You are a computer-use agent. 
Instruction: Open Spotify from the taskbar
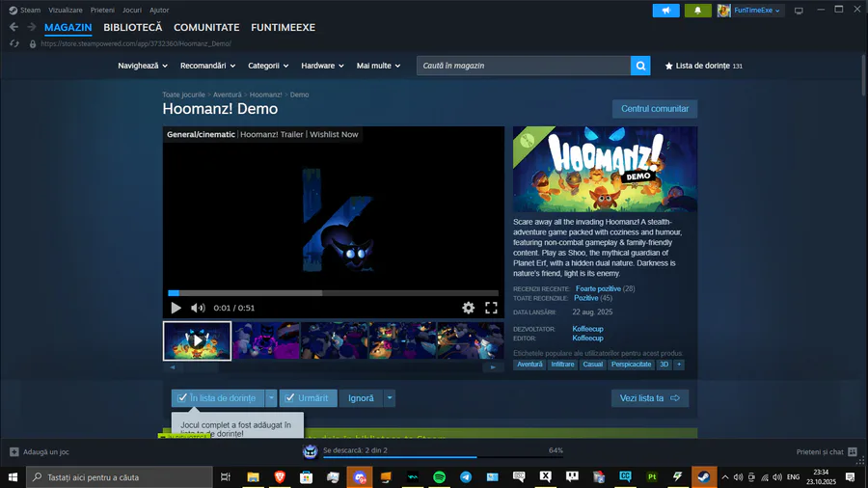pyautogui.click(x=439, y=477)
